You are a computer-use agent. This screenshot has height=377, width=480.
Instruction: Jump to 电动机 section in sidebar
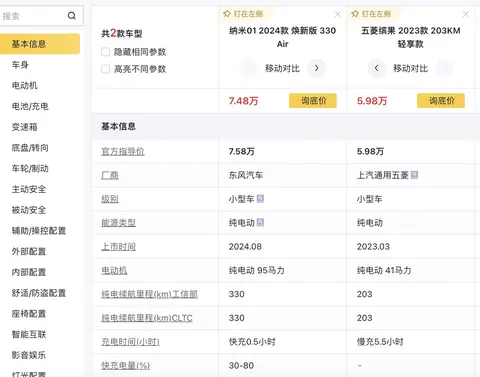[x=25, y=85]
